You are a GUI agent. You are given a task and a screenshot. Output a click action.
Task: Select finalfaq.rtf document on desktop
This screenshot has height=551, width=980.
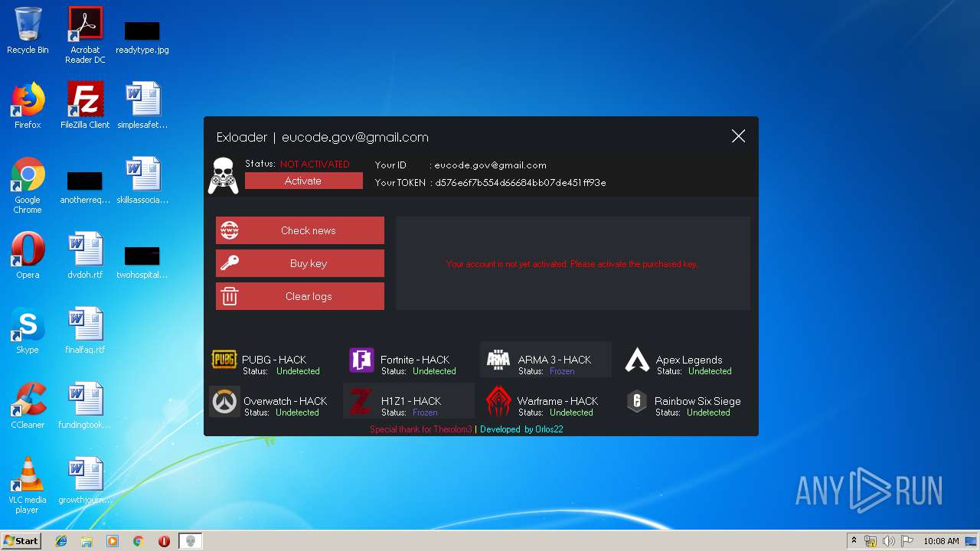pyautogui.click(x=85, y=331)
